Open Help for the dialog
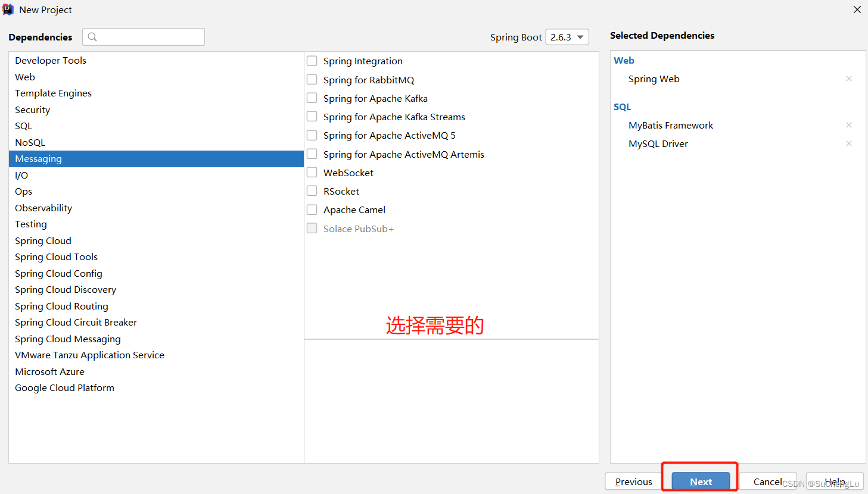 click(x=835, y=482)
